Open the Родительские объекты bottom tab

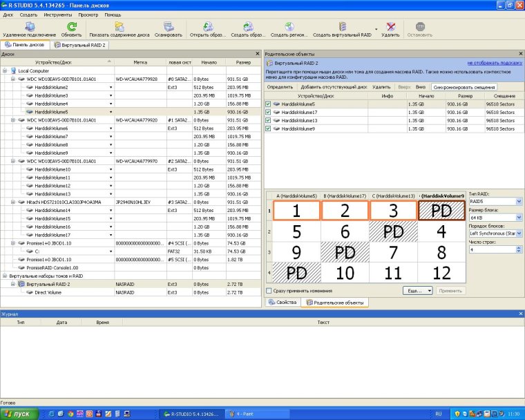(335, 303)
